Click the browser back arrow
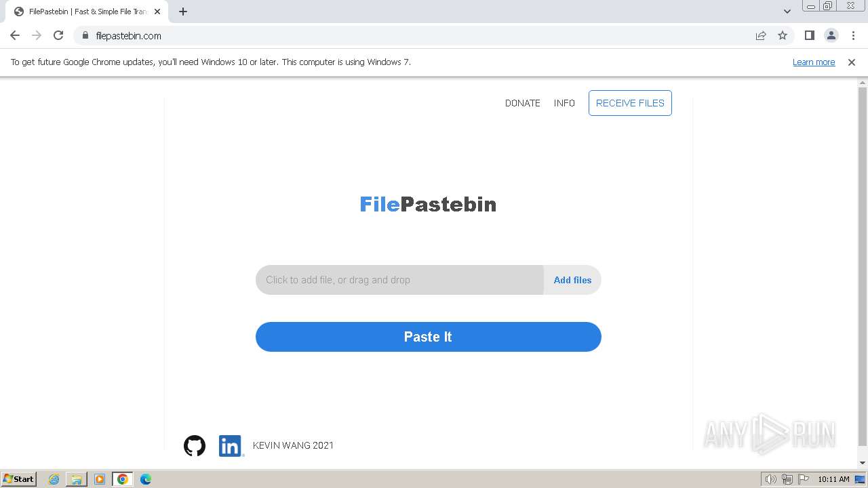Screen dimensions: 868x488 15,35
